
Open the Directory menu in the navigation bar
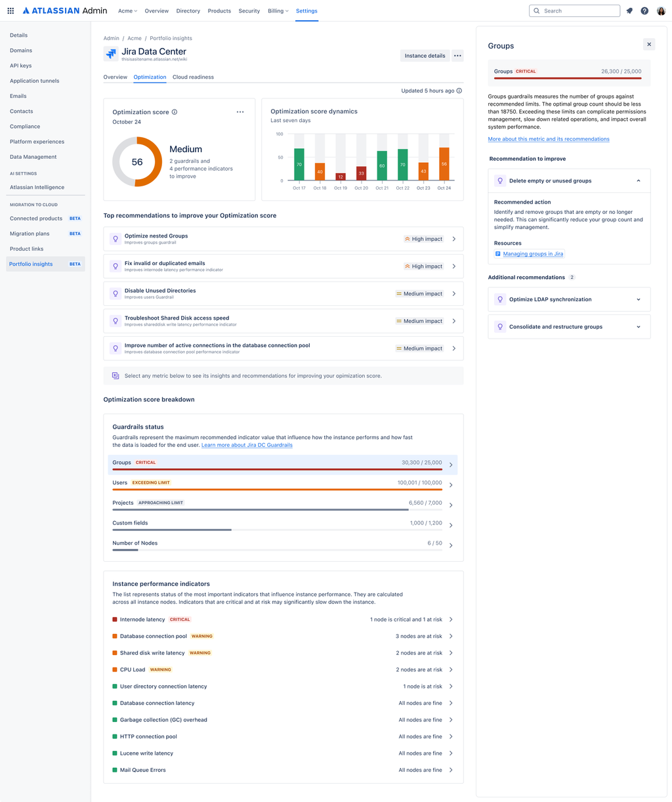pyautogui.click(x=188, y=11)
